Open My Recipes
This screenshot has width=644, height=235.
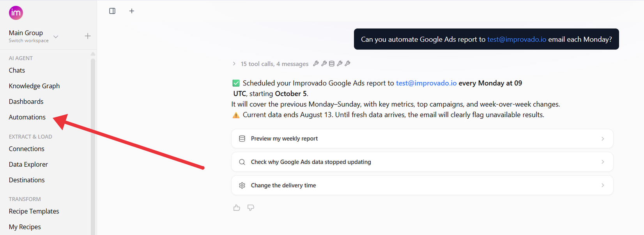tap(25, 227)
